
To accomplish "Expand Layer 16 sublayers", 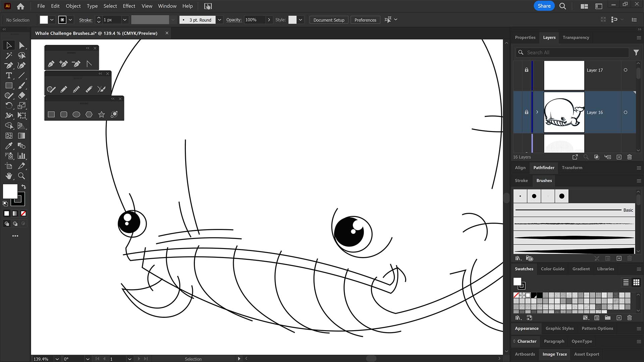I will click(537, 112).
